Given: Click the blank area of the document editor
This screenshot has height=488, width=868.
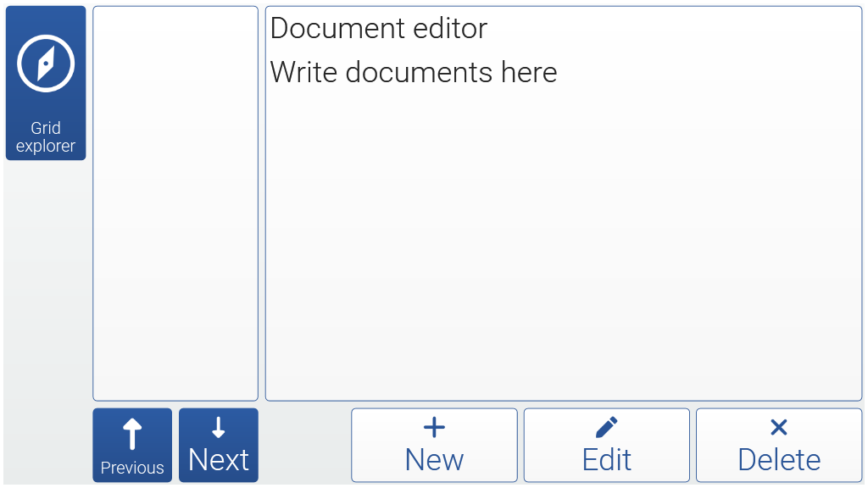Looking at the screenshot, I should click(x=564, y=243).
